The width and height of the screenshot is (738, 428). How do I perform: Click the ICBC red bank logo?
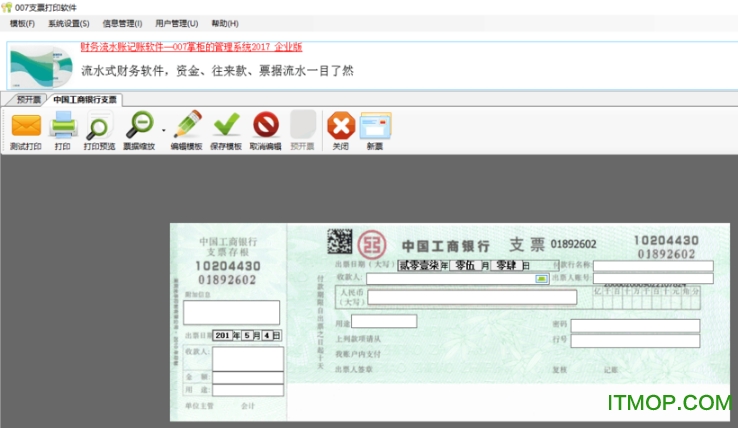[372, 245]
